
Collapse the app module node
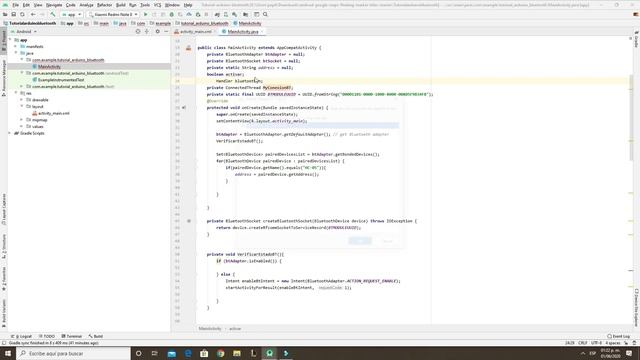pos(10,40)
